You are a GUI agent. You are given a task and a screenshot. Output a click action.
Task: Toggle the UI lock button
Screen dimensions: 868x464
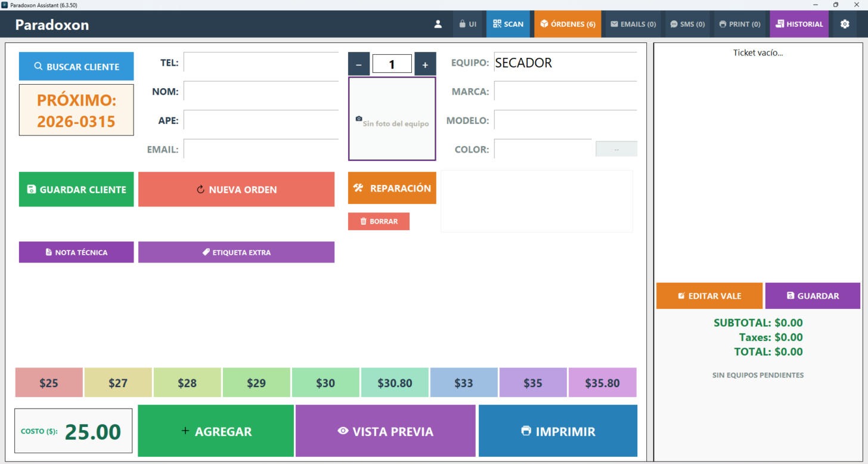click(x=468, y=24)
